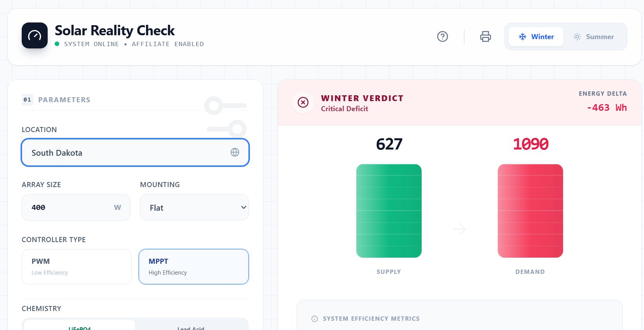Click the red error icon in Winter Verdict
The height and width of the screenshot is (330, 644).
[303, 102]
